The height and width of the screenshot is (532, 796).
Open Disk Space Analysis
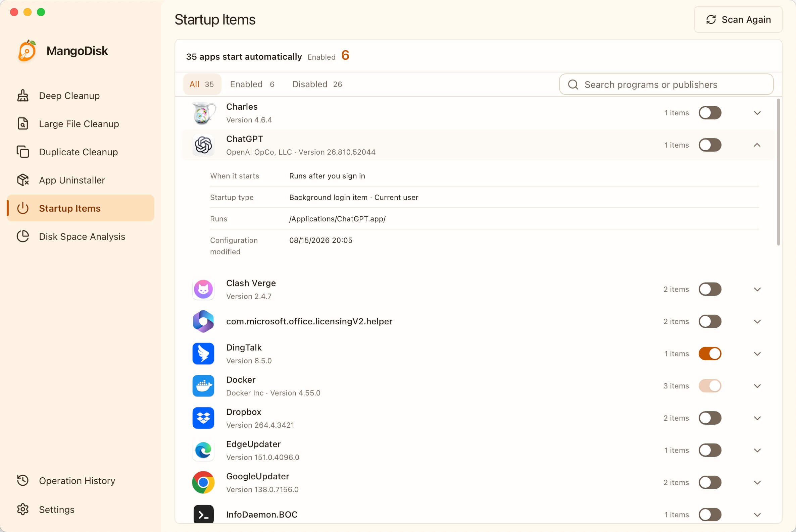click(81, 236)
